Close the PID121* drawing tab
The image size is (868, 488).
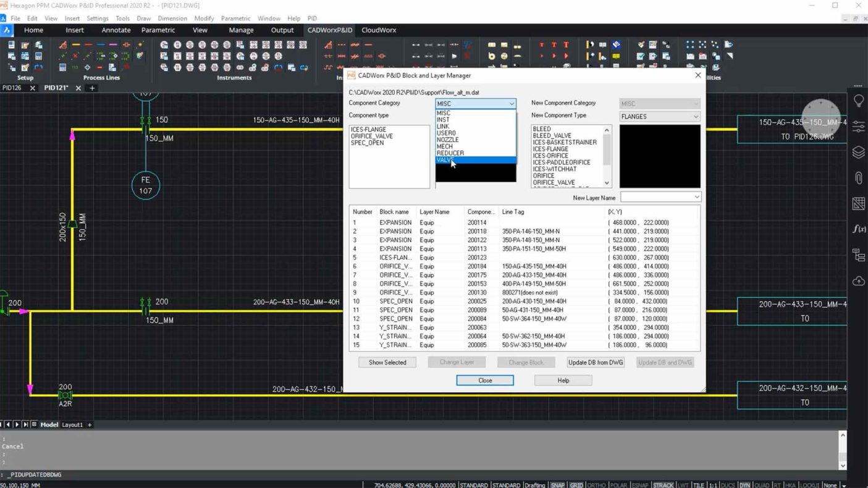click(x=78, y=88)
